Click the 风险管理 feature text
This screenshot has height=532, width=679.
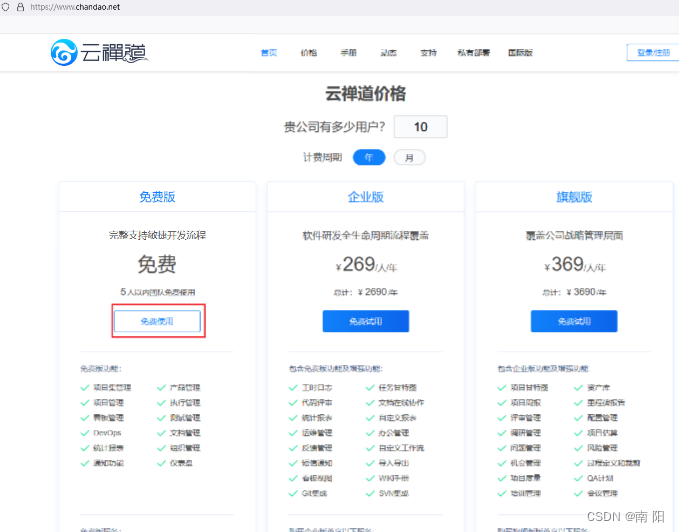[x=602, y=448]
